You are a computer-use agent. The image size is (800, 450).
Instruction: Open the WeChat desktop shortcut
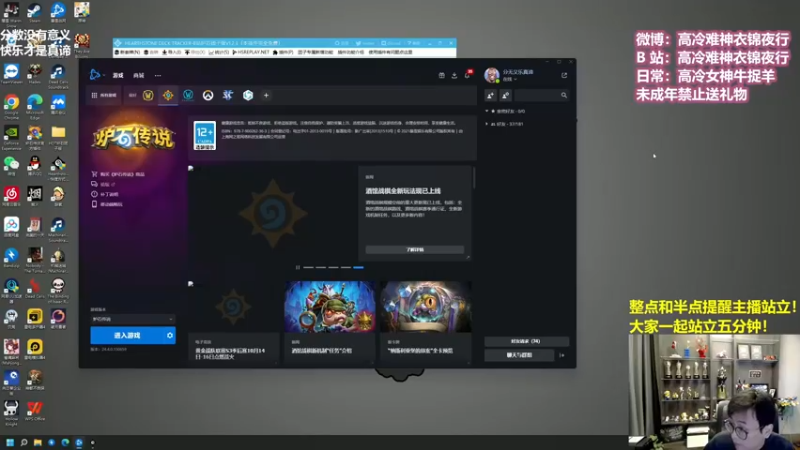coord(11,166)
